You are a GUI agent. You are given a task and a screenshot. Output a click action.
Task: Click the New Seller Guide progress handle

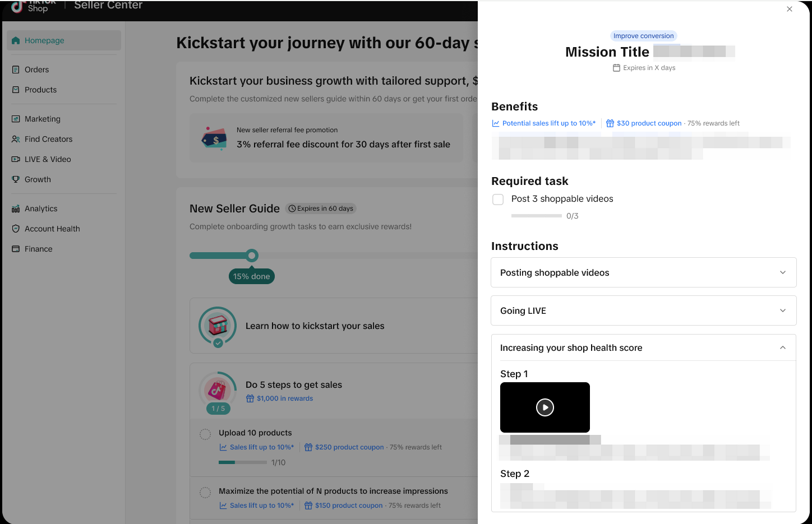pyautogui.click(x=252, y=256)
